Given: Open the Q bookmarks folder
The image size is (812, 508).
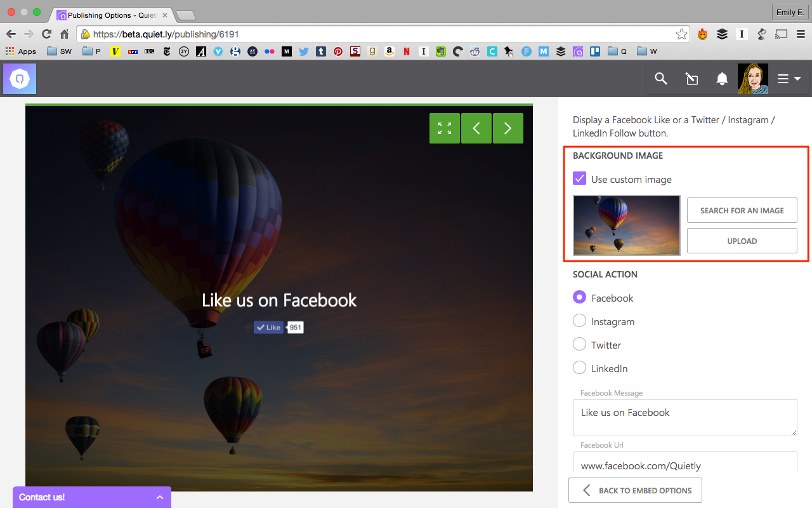Looking at the screenshot, I should point(617,51).
